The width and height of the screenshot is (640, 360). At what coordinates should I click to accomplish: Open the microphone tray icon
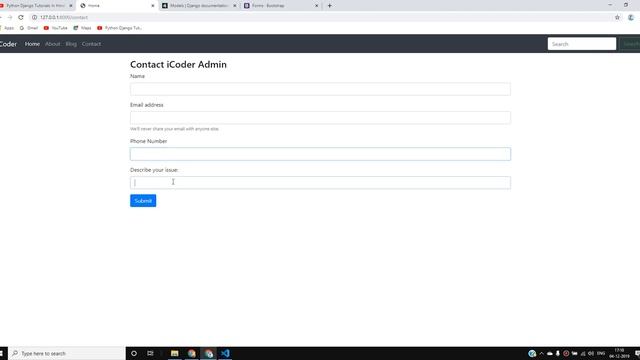pos(558,353)
